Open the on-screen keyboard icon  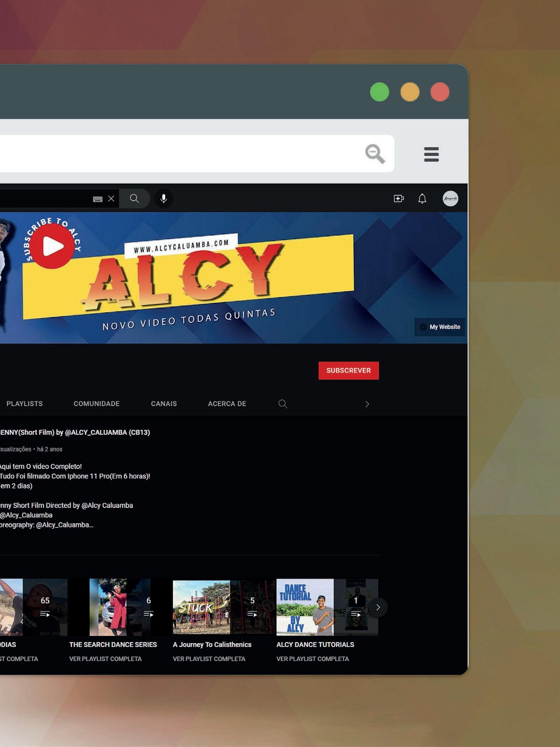pos(98,199)
